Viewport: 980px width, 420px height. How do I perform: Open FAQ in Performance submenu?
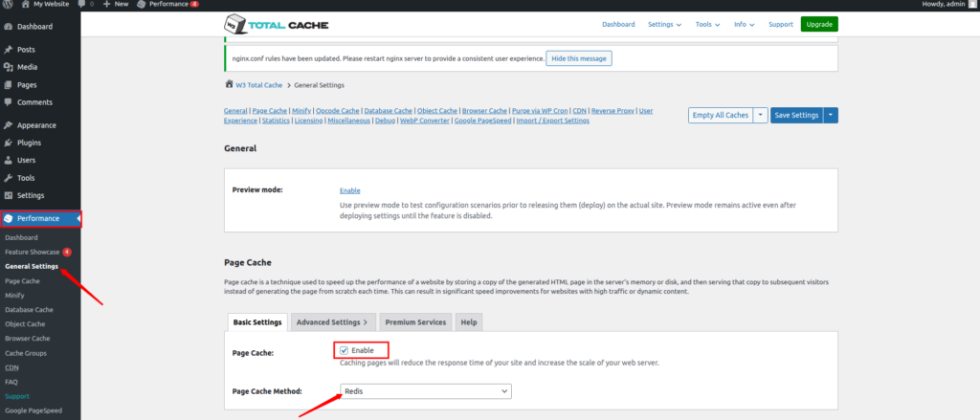[x=11, y=382]
